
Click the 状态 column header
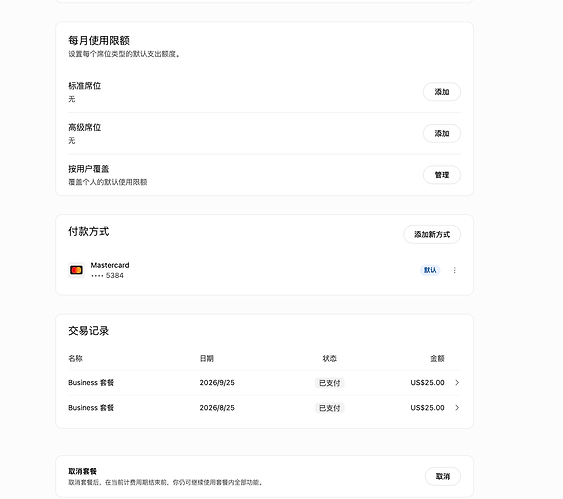pyautogui.click(x=329, y=358)
